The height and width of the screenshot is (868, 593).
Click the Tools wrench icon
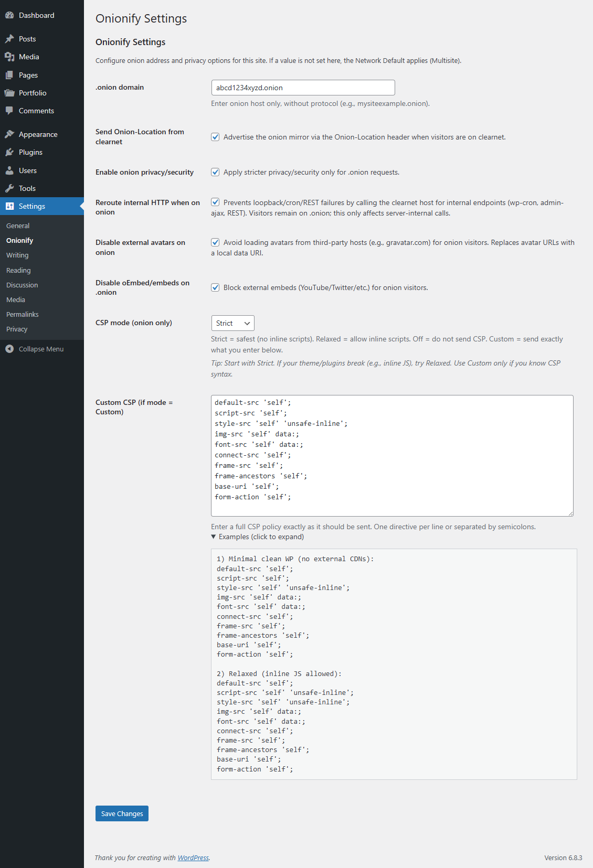pos(9,188)
